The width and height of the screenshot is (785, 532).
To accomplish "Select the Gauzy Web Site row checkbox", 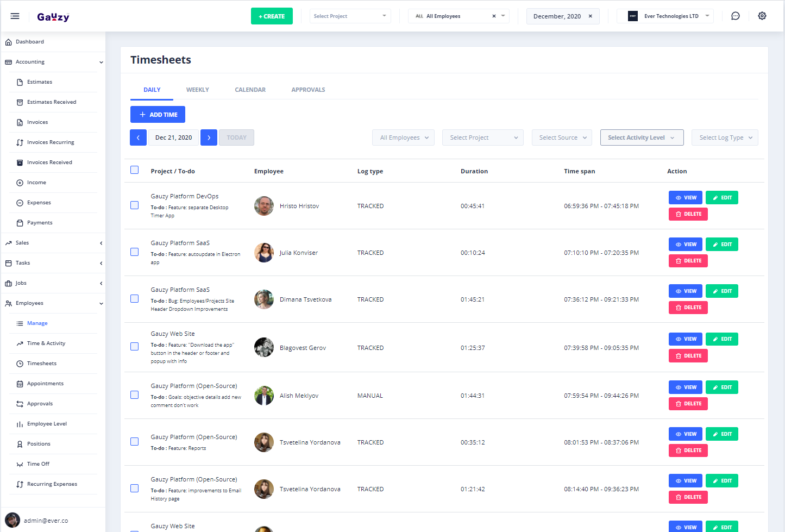I will 135,347.
